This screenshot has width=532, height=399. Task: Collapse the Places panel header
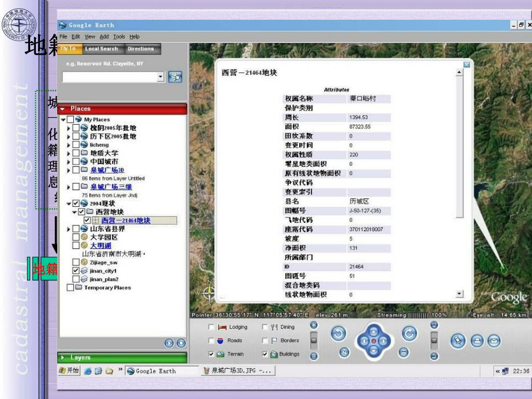(122, 109)
